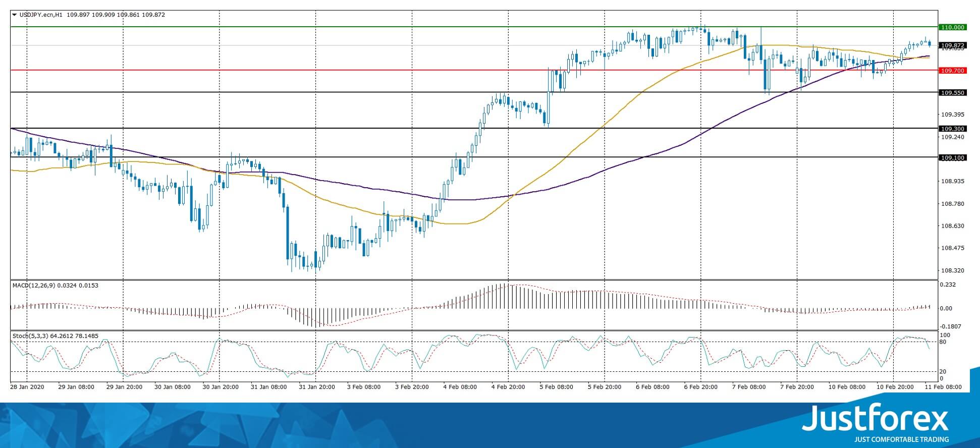Screen dimensions: 980x448
Task: Click the "29 Jan 08:00" time label
Action: click(76, 387)
